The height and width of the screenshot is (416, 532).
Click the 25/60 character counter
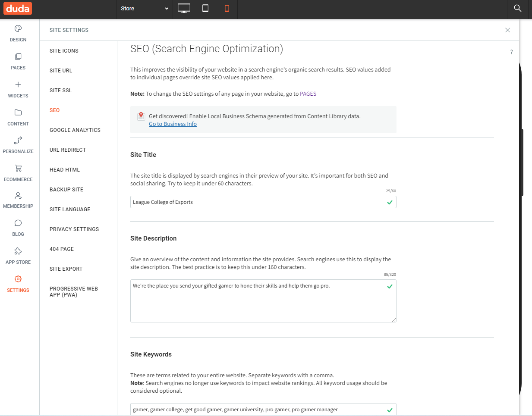click(391, 191)
